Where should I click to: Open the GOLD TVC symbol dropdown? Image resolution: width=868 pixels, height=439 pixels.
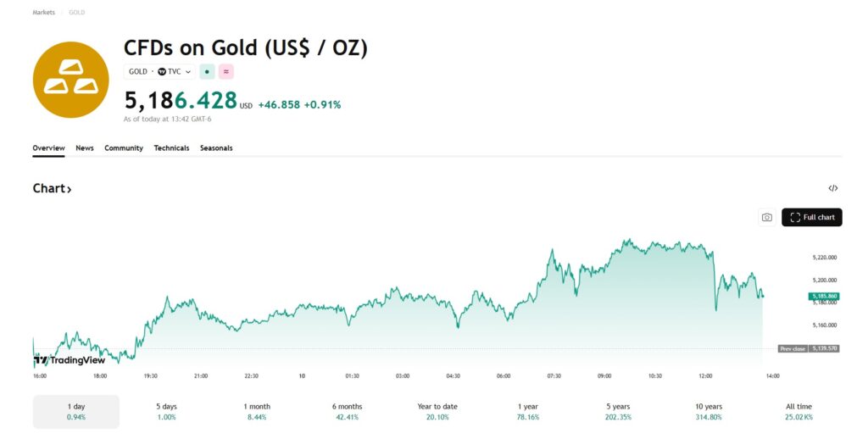(x=159, y=72)
